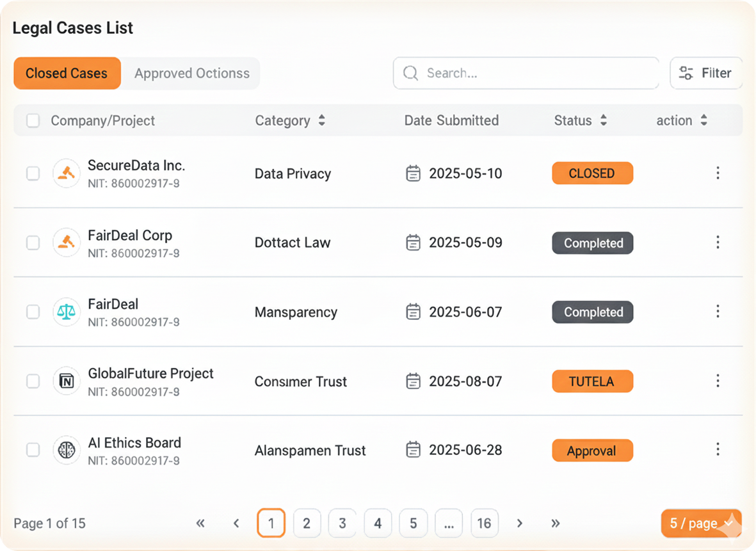The image size is (756, 551).
Task: Open the Filter button
Action: [705, 73]
